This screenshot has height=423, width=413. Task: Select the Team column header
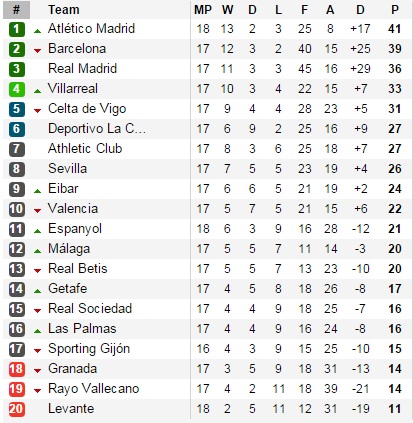click(63, 10)
